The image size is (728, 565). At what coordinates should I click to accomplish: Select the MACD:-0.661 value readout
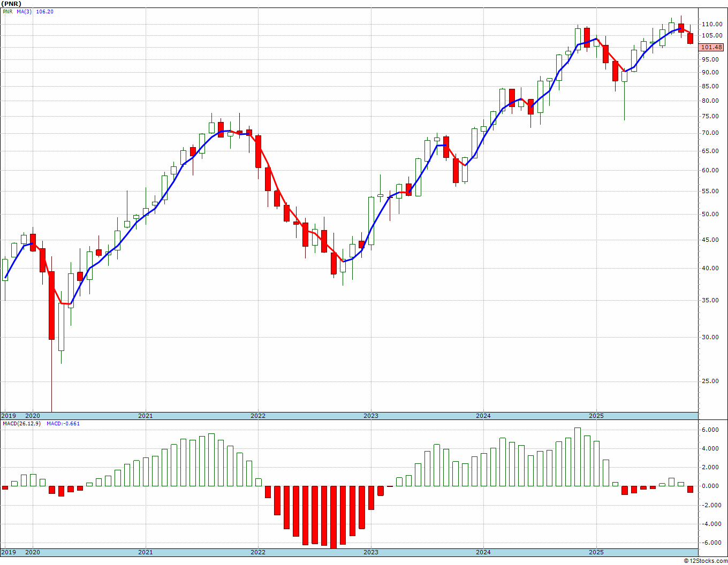(63, 424)
